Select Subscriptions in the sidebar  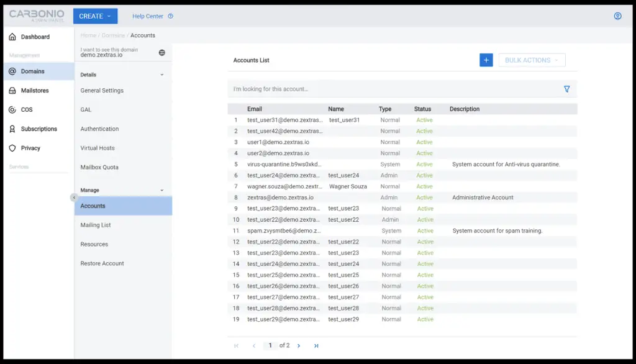[39, 129]
